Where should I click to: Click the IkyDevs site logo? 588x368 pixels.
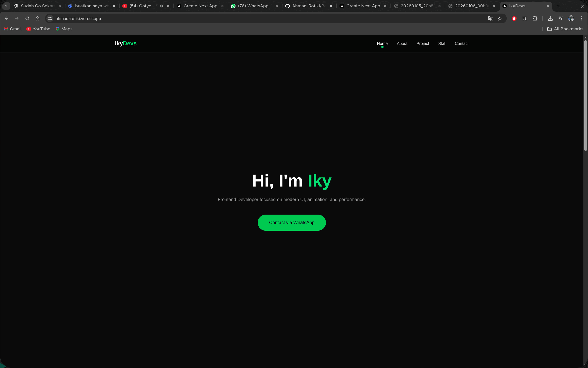point(126,43)
